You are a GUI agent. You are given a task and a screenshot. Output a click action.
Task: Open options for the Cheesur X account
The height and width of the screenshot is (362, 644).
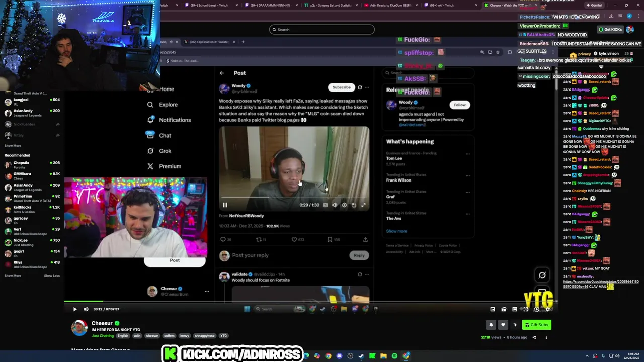[207, 291]
